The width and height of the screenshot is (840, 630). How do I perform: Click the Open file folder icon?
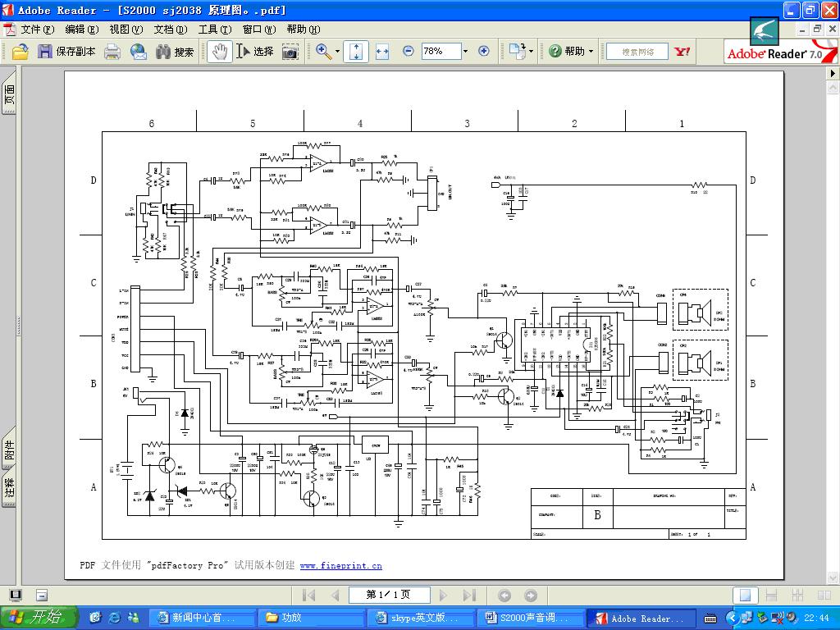point(20,52)
